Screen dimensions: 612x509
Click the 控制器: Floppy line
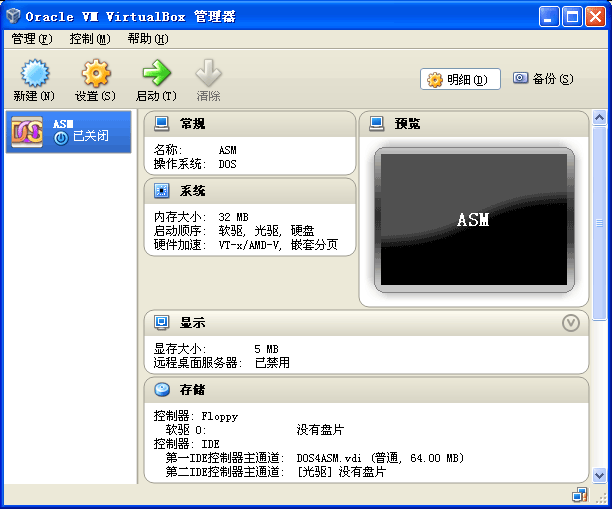coord(196,416)
